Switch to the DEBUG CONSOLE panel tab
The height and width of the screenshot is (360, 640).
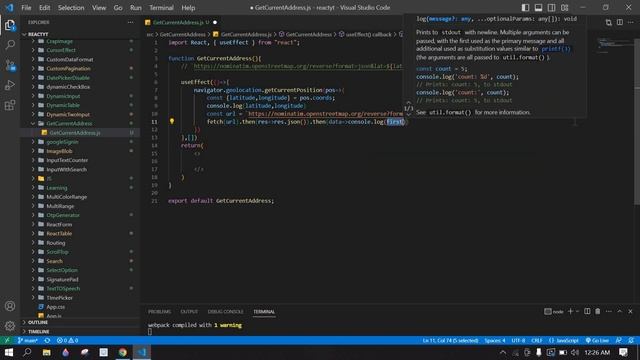point(225,311)
